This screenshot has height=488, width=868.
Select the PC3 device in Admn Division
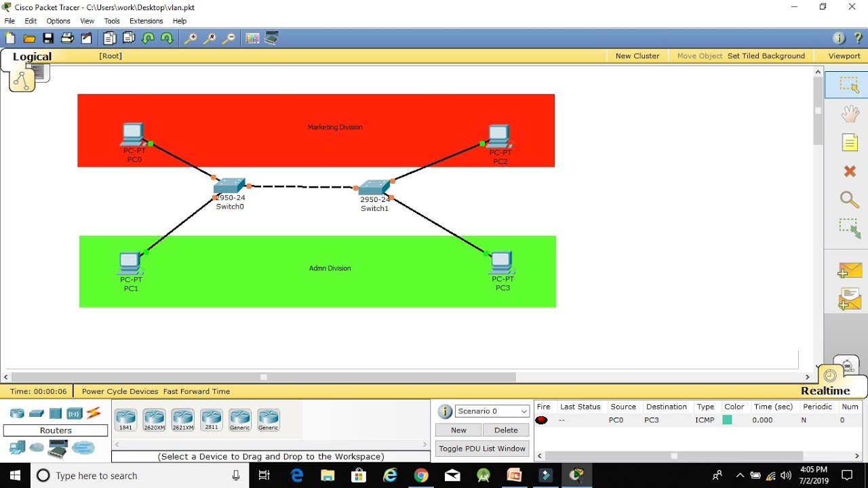click(502, 262)
